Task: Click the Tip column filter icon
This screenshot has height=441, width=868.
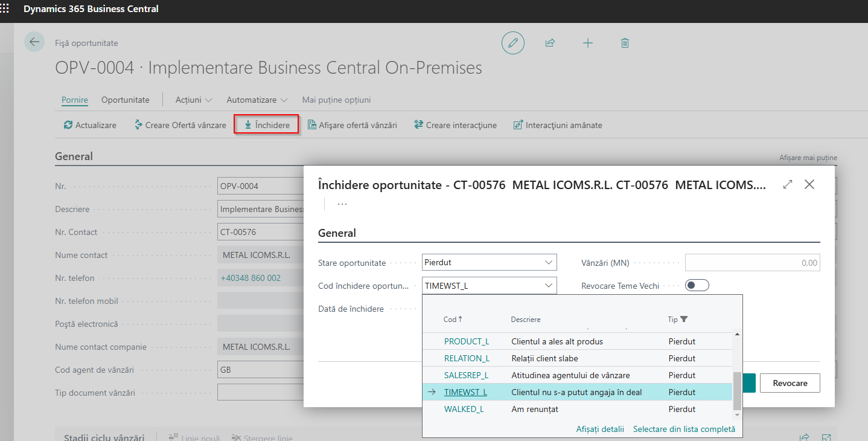Action: [684, 319]
